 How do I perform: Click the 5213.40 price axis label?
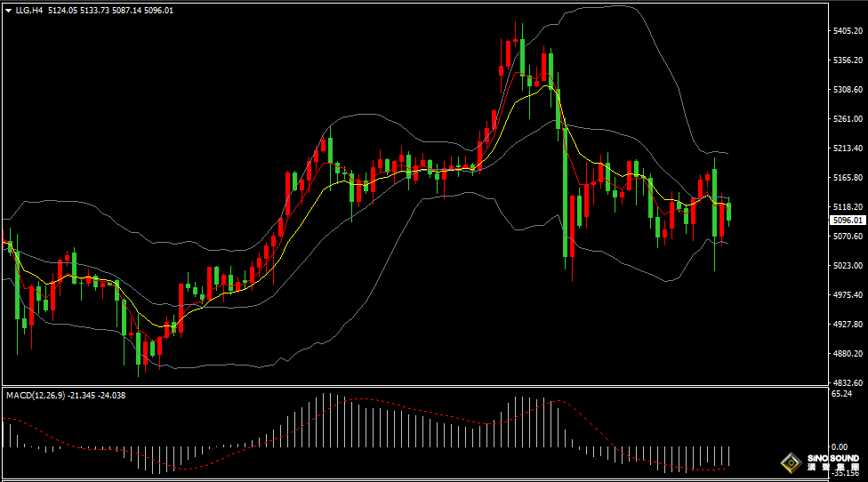tap(848, 149)
